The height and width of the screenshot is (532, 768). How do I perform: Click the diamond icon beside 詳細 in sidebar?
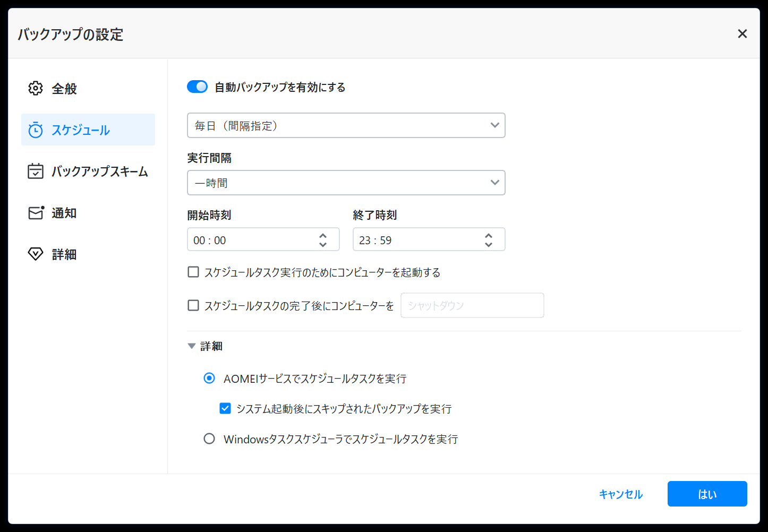pyautogui.click(x=36, y=254)
